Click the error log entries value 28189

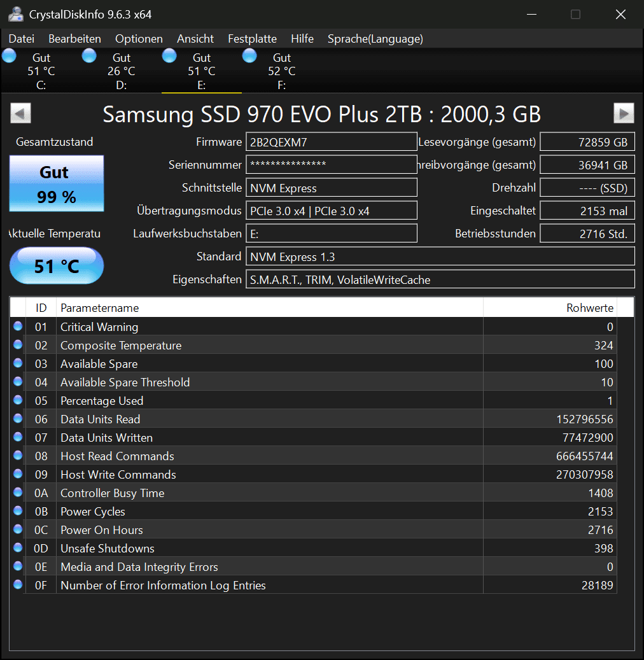click(598, 586)
